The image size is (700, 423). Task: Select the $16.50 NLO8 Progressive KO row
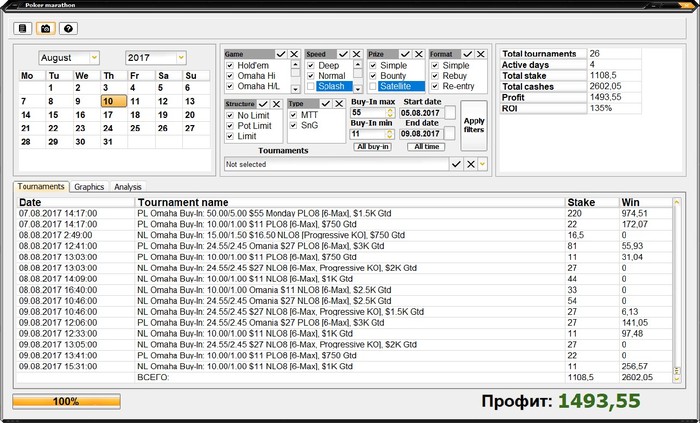coord(344,235)
